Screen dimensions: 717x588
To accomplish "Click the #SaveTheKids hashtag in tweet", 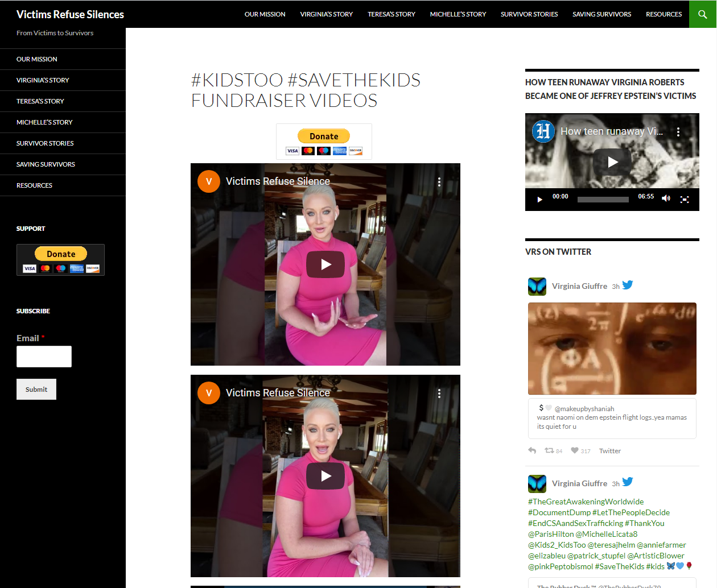I will [620, 566].
